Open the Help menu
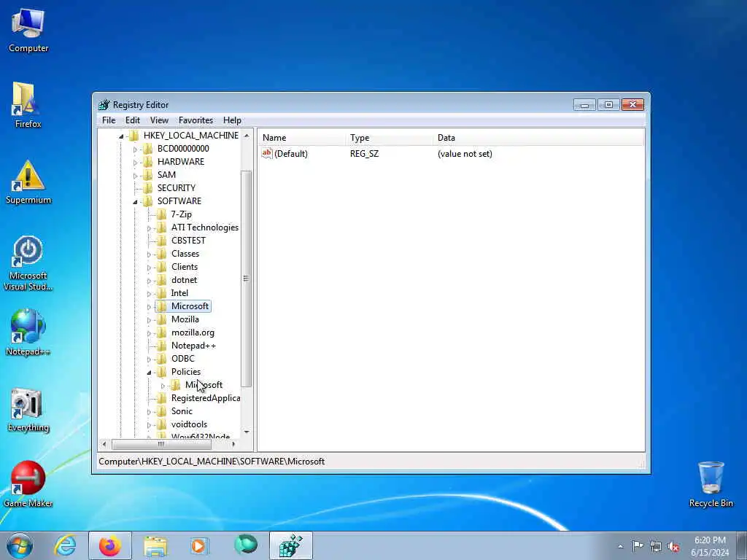 point(232,120)
